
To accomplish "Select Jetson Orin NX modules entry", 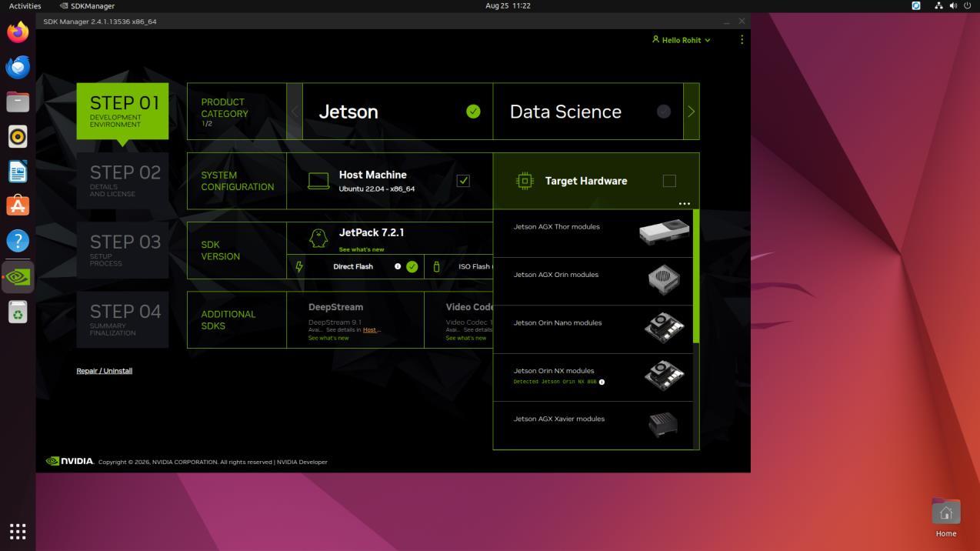I will [593, 377].
